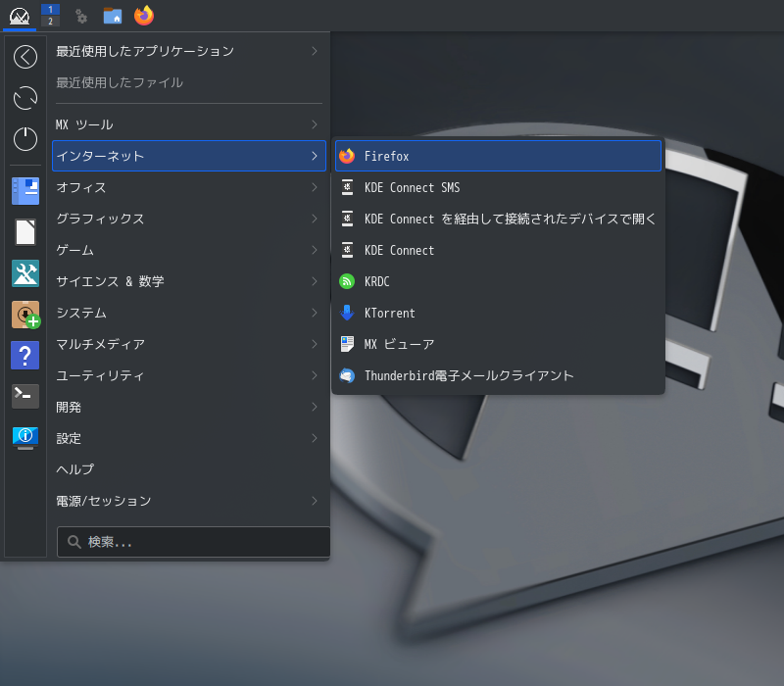This screenshot has width=784, height=686.
Task: Expand the システム submenu arrow
Action: 314,313
